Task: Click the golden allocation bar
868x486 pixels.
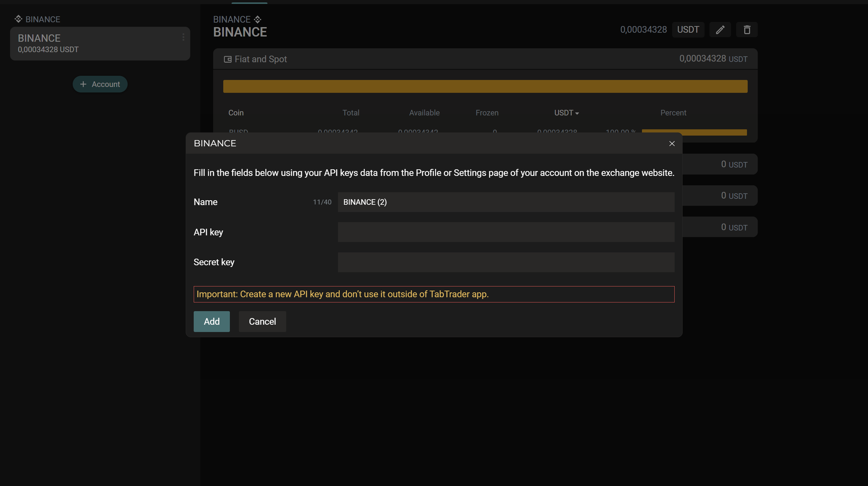Action: point(485,86)
